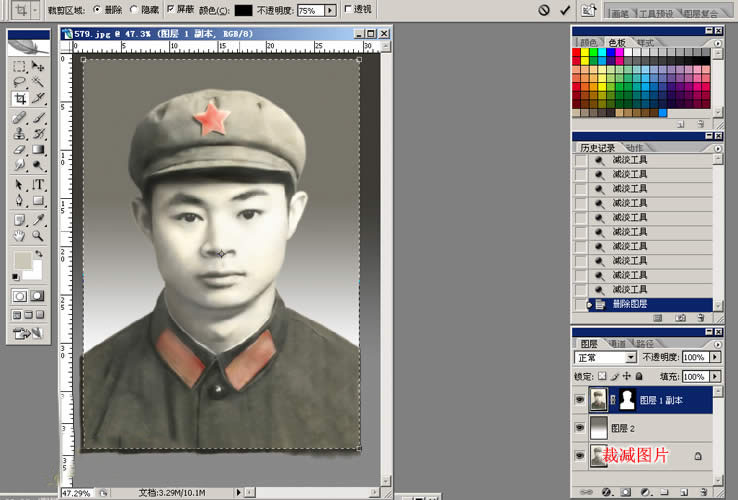Open the fill (填充) percentage arrow
The height and width of the screenshot is (500, 738).
(715, 376)
